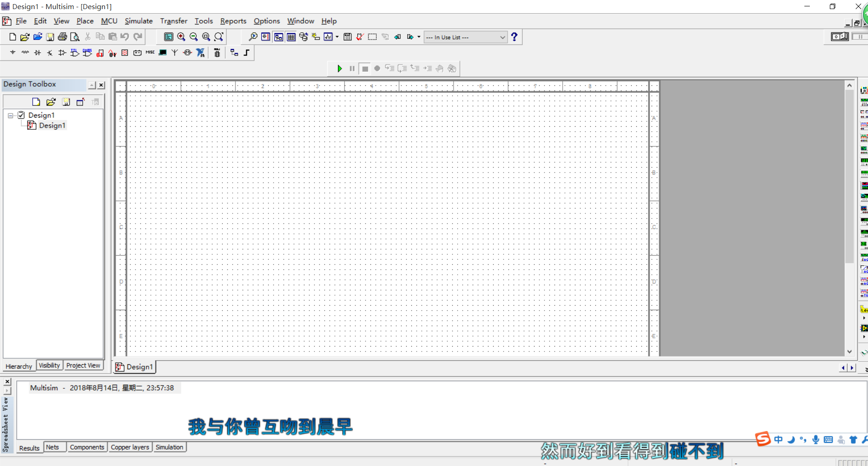This screenshot has width=868, height=466.
Task: Switch to the Visibility tab
Action: 49,365
